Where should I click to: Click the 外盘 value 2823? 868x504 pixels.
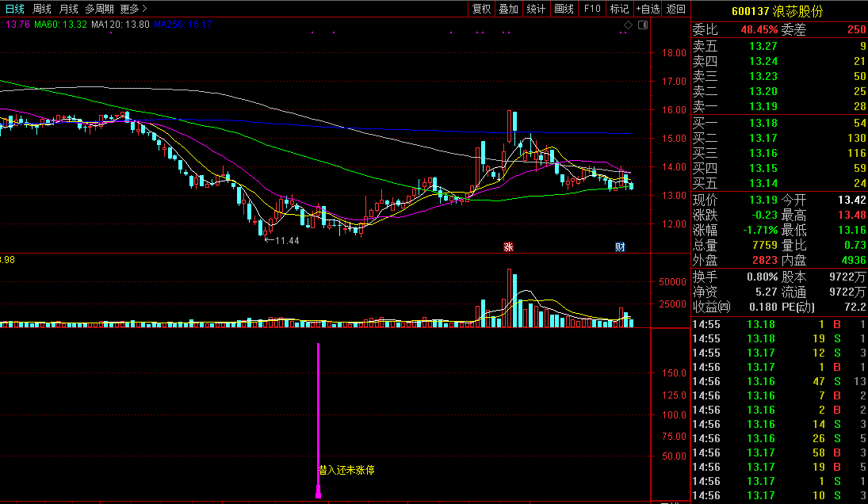point(764,259)
